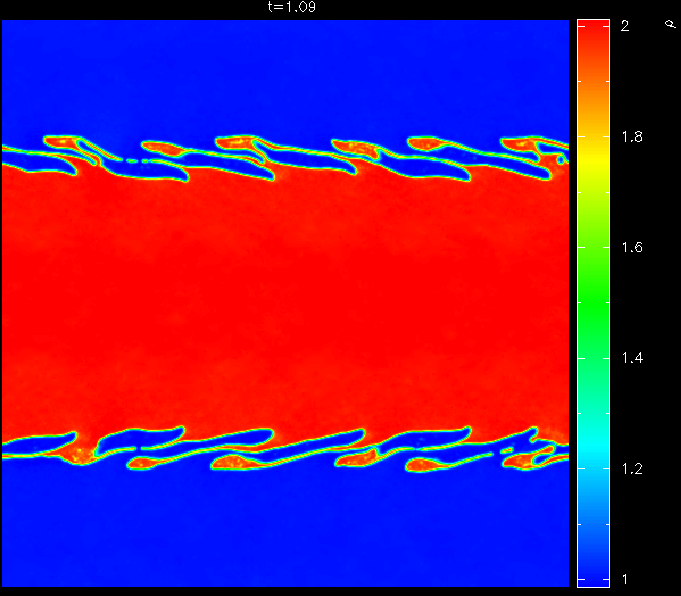Click the rho symbol beside the colorbar
The height and width of the screenshot is (596, 681).
click(x=668, y=23)
